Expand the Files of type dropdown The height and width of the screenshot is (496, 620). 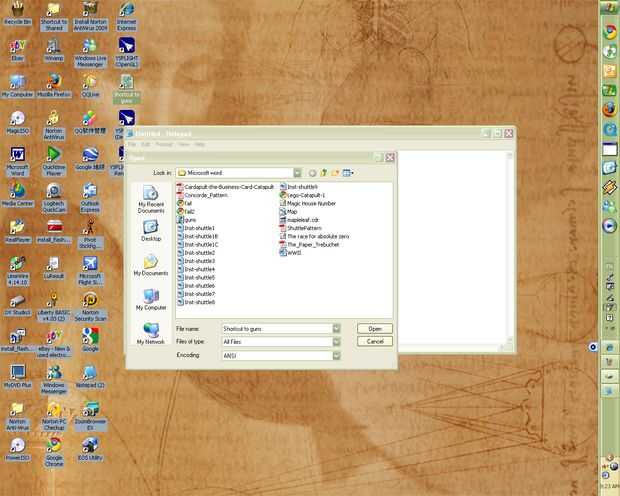point(336,342)
